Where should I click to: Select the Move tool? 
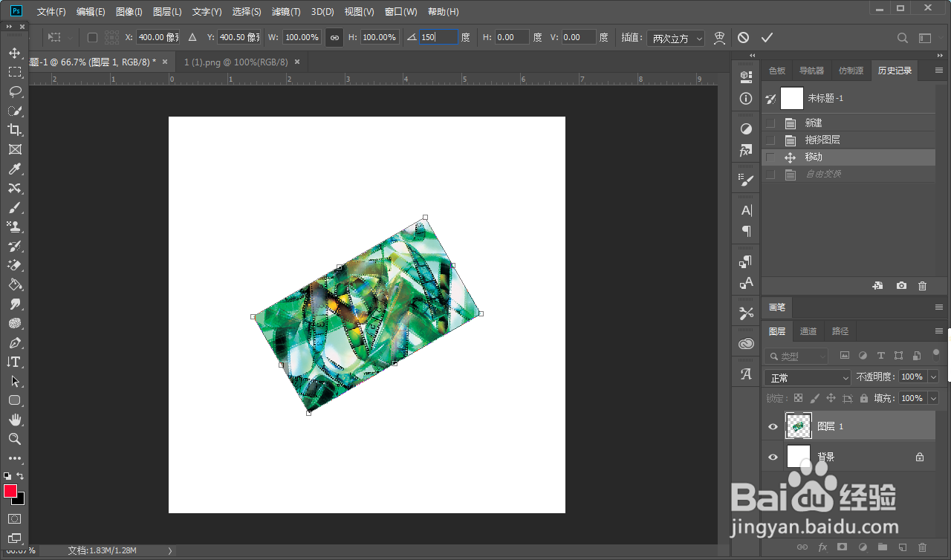click(x=14, y=53)
